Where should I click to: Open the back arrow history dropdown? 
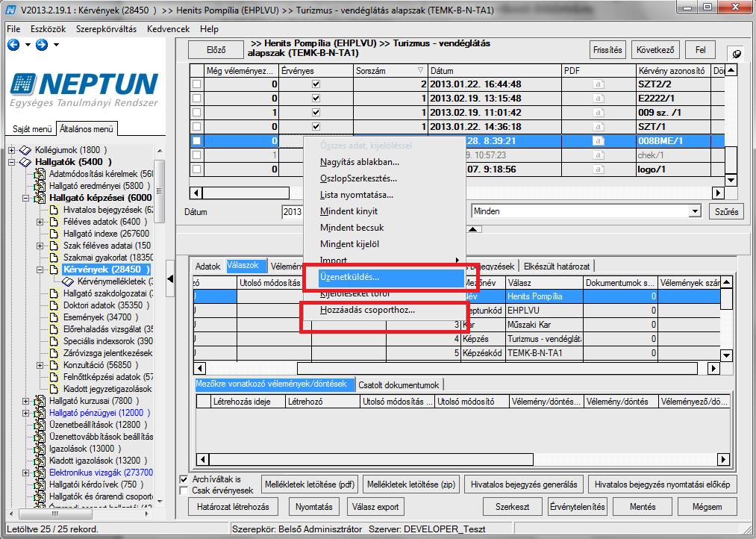[x=28, y=46]
